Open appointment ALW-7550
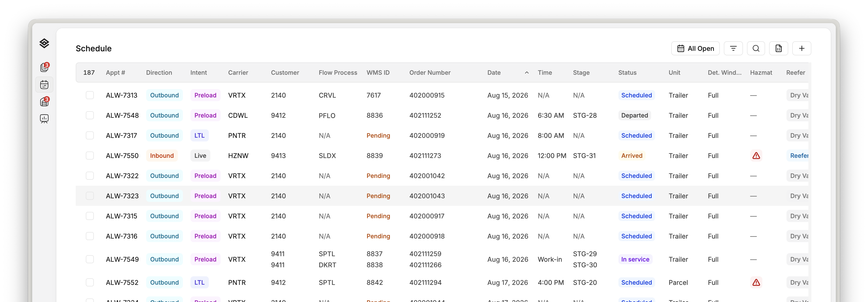868x302 pixels. (x=122, y=155)
